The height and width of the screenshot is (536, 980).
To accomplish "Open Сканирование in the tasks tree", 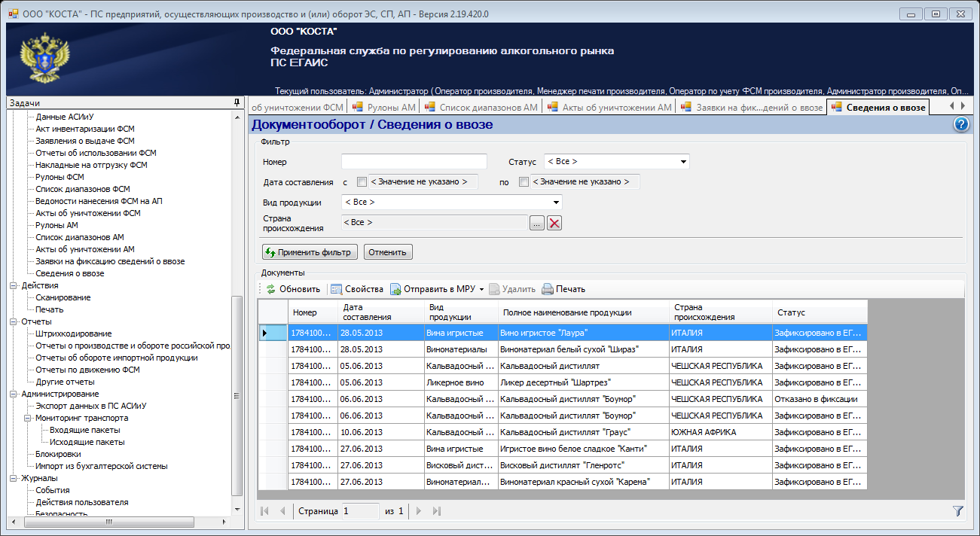I will tap(63, 297).
